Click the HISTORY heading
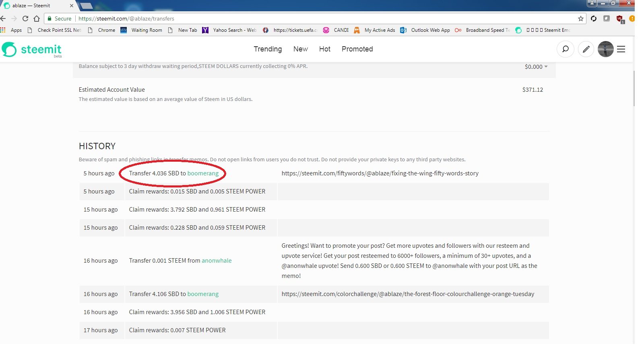Viewport: 644px width, 362px height. (x=97, y=146)
